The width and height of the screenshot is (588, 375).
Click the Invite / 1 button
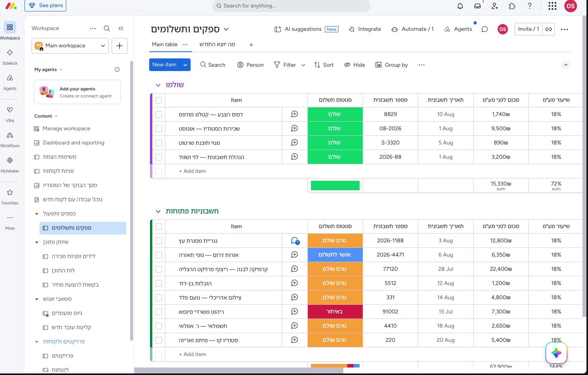coord(528,29)
